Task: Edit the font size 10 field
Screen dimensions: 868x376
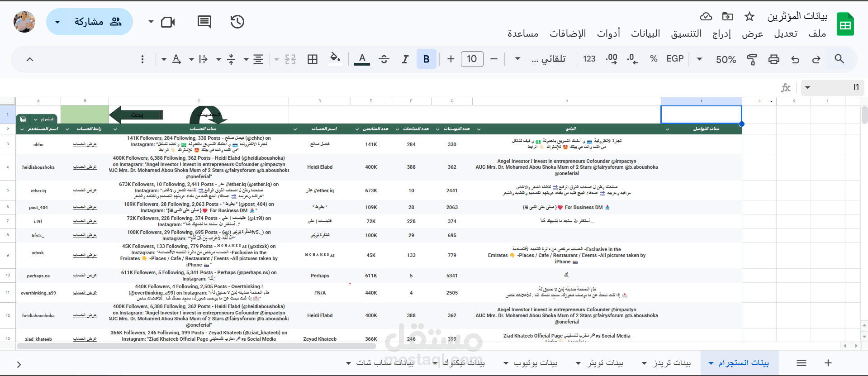Action: 472,59
